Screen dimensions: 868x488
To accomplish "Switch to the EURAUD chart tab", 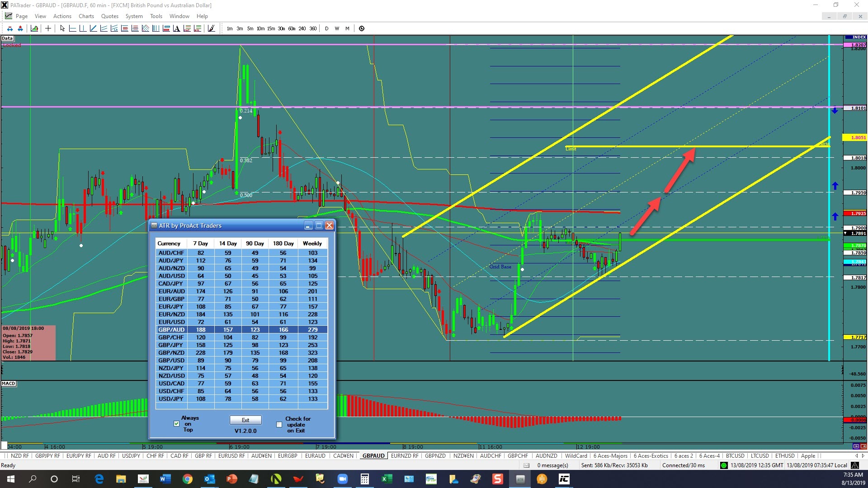I will pos(315,456).
